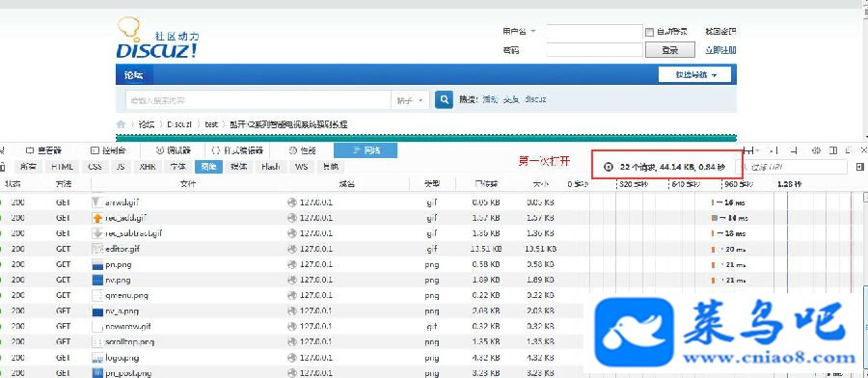Click the forum home icon in breadcrumb
The width and height of the screenshot is (868, 378).
point(121,124)
